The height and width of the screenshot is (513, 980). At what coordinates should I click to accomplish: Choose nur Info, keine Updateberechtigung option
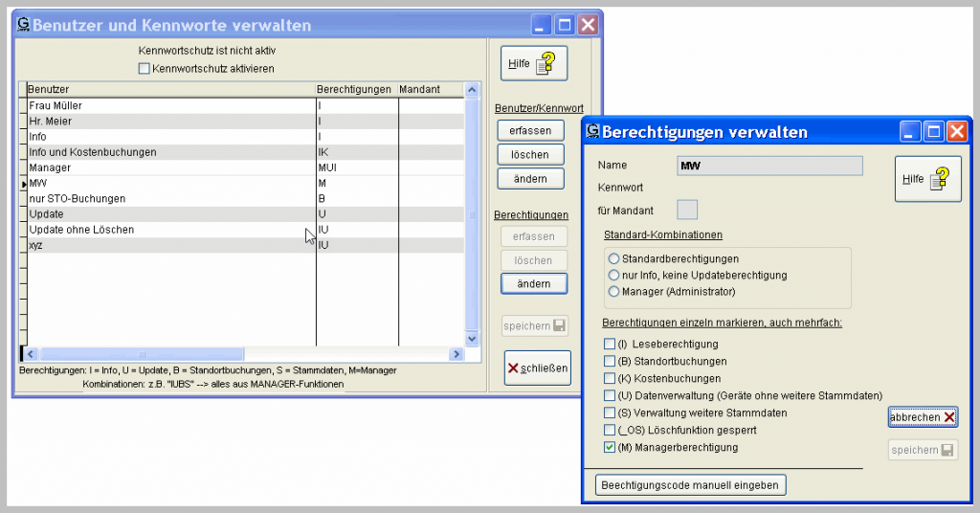point(613,275)
